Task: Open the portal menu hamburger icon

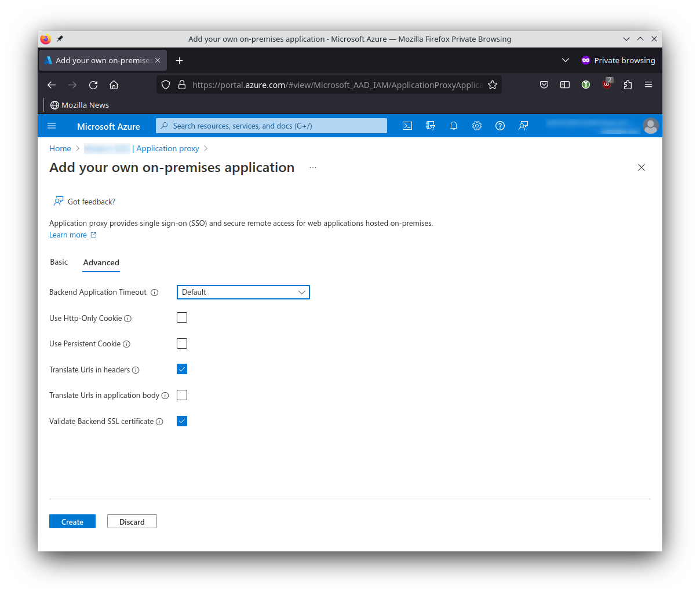Action: click(x=52, y=126)
